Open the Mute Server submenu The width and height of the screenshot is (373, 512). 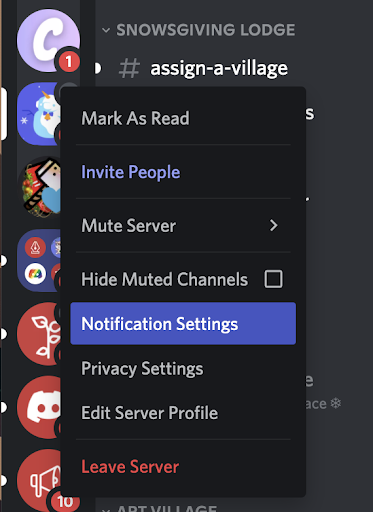click(183, 226)
